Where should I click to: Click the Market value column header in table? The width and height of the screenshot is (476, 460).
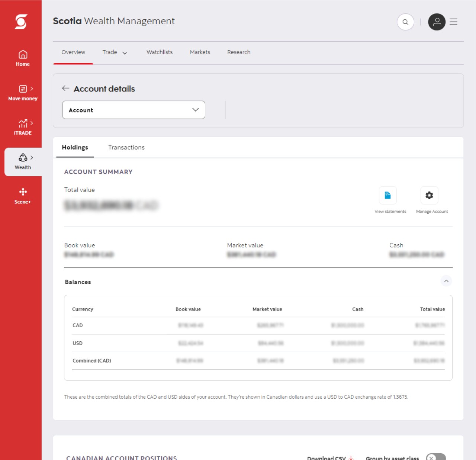pyautogui.click(x=267, y=309)
